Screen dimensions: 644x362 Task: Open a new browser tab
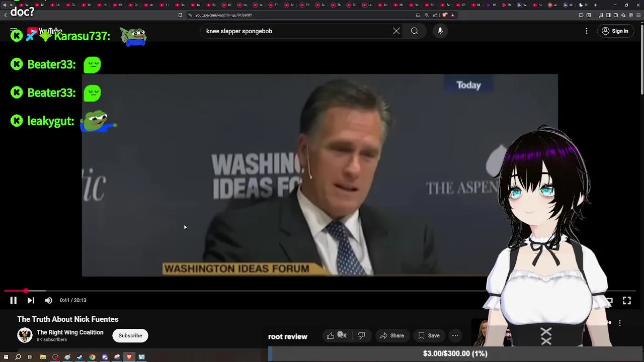(x=595, y=5)
